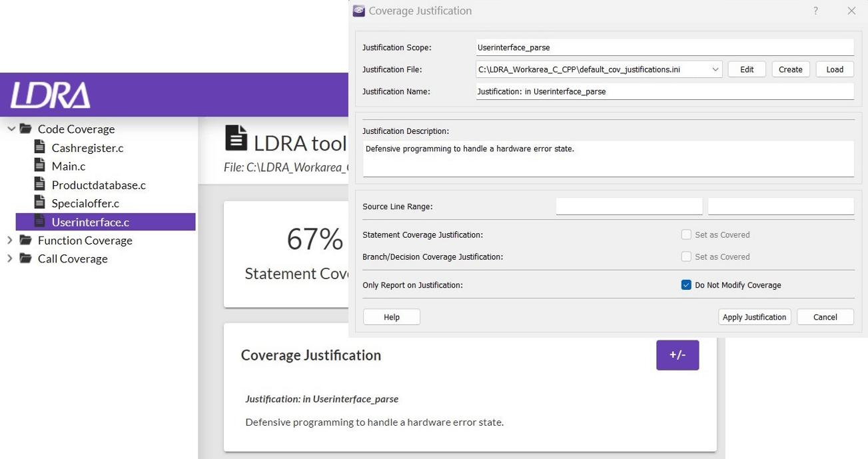Click the Code Coverage folder icon
The image size is (868, 459).
[x=26, y=129]
